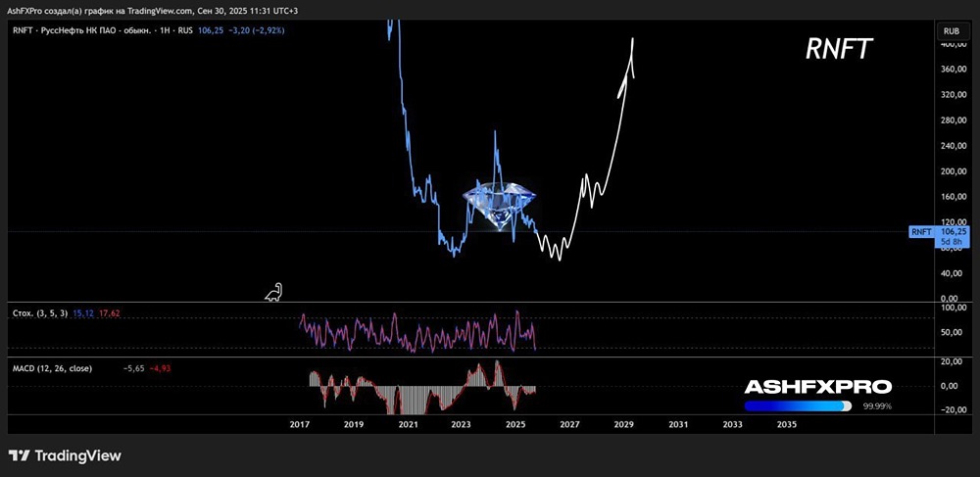Click the 100,00 Stochastic axis label
The height and width of the screenshot is (477, 980).
[x=954, y=308]
